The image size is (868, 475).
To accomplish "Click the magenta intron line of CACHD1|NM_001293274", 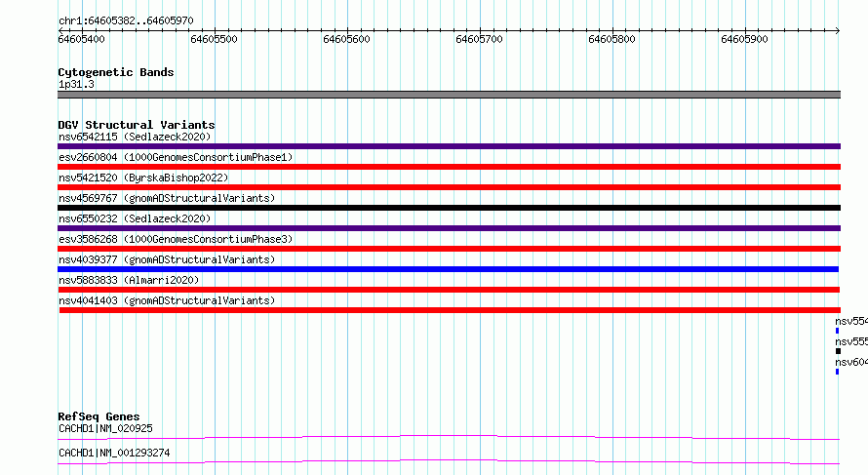I will tap(449, 461).
